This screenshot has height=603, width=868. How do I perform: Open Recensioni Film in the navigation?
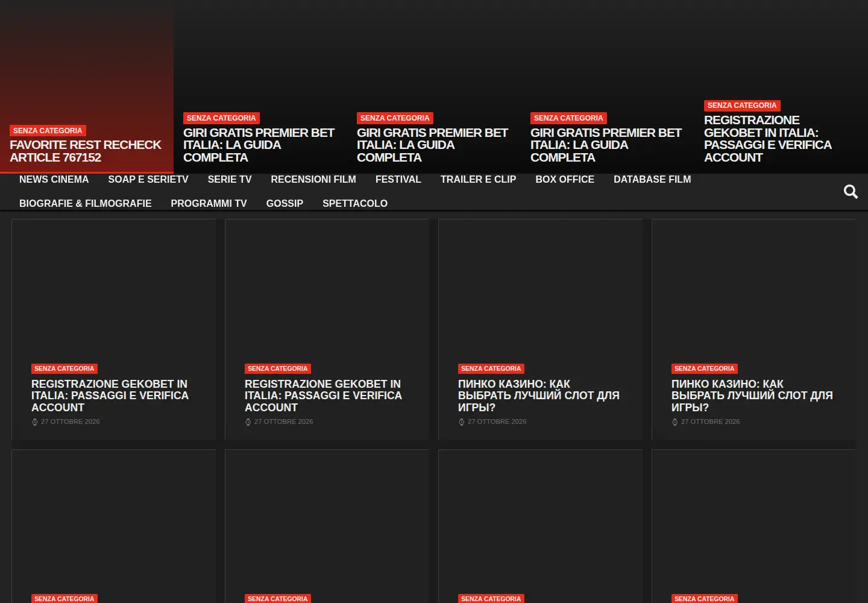pyautogui.click(x=313, y=180)
